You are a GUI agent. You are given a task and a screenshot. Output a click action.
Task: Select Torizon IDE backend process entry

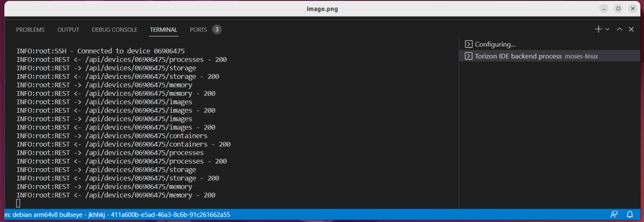tap(549, 56)
